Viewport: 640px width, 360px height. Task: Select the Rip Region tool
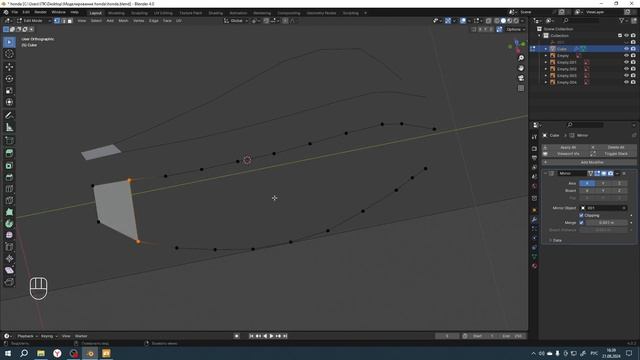(x=9, y=282)
